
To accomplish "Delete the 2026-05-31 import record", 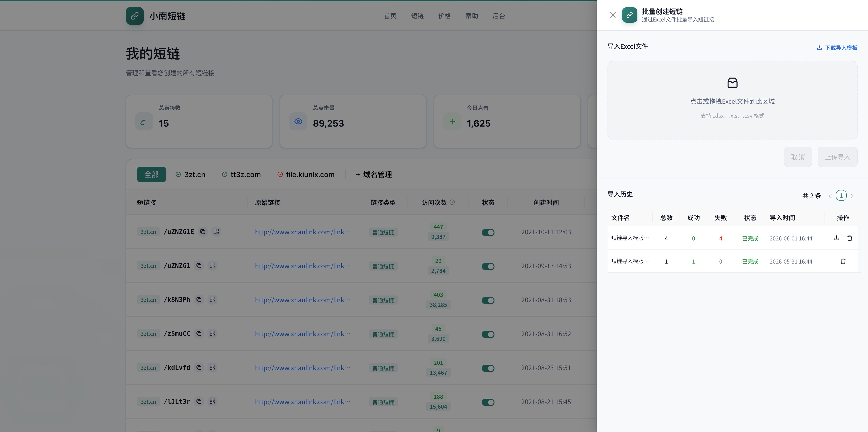I will 843,261.
